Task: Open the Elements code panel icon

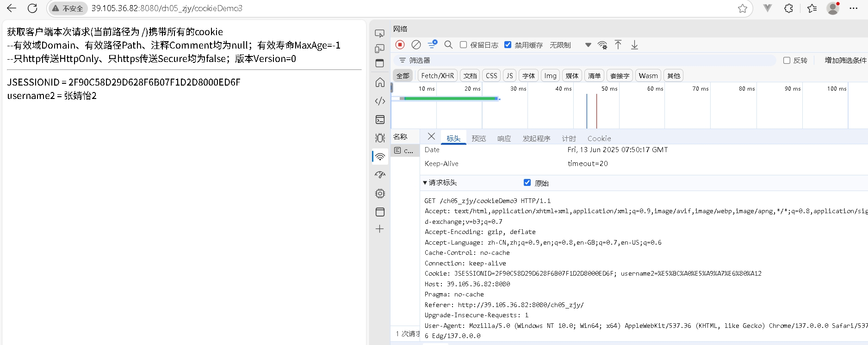Action: point(380,101)
